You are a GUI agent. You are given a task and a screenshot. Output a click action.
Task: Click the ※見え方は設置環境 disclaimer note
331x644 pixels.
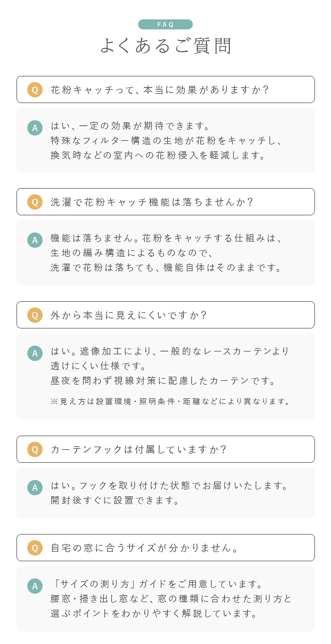(x=171, y=401)
